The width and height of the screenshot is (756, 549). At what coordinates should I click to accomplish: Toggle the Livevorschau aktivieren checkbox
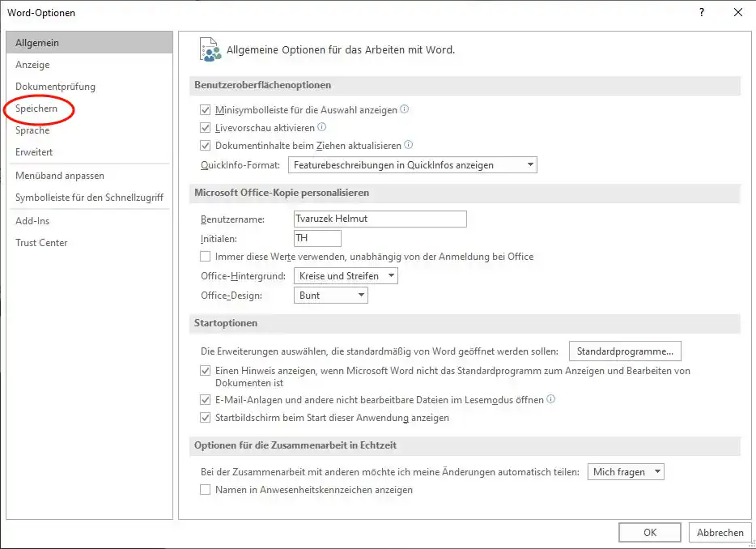[x=206, y=128]
